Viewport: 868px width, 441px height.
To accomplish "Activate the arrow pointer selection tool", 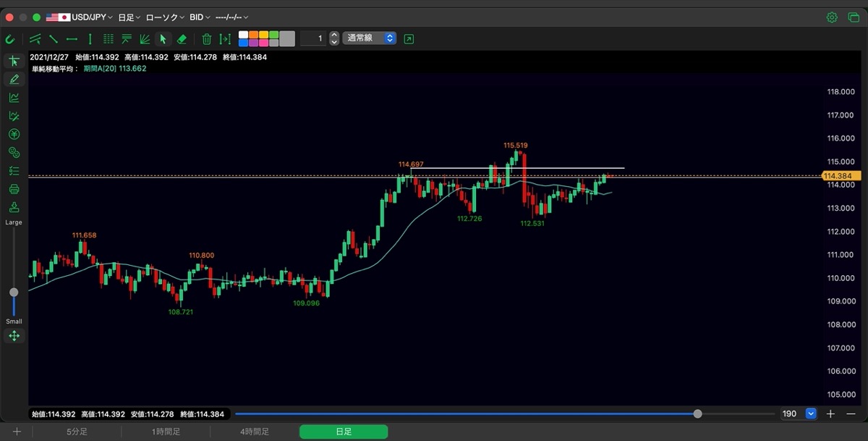I will pos(163,39).
